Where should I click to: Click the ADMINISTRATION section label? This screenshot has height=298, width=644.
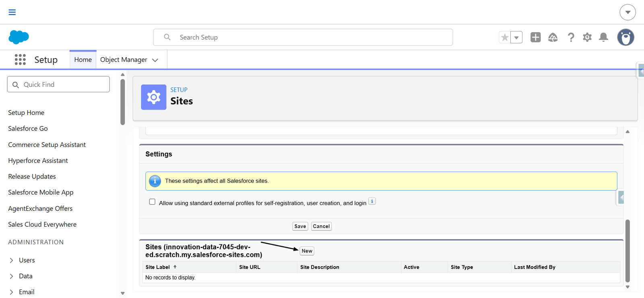(36, 242)
